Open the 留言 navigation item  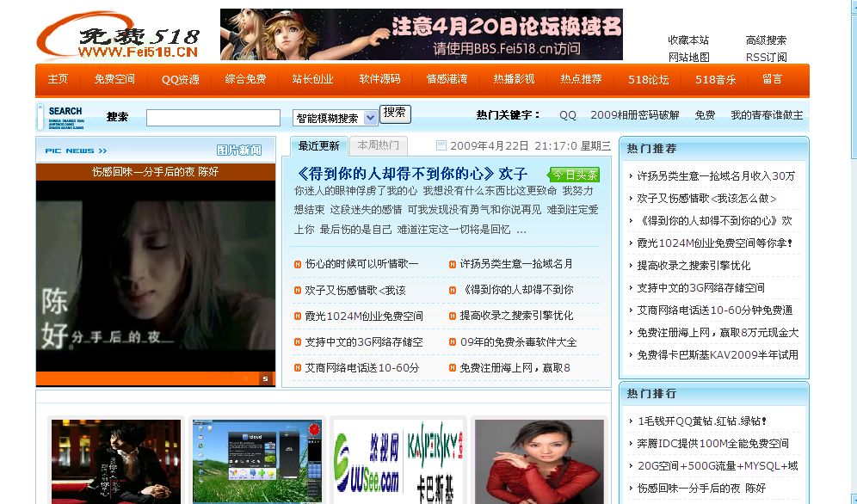(x=773, y=79)
